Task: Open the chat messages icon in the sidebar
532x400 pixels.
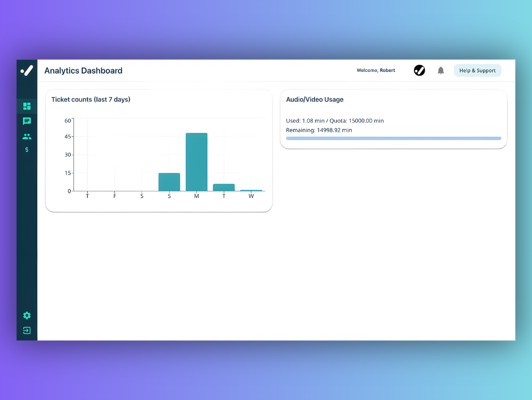Action: click(27, 121)
